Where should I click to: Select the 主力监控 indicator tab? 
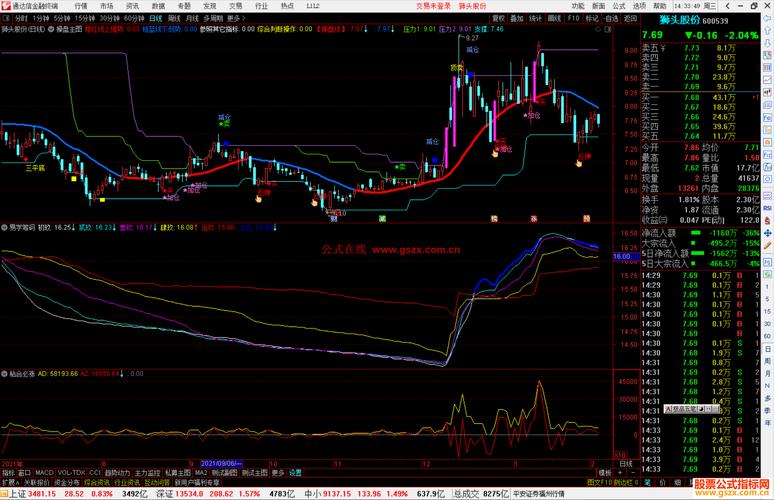pos(148,473)
